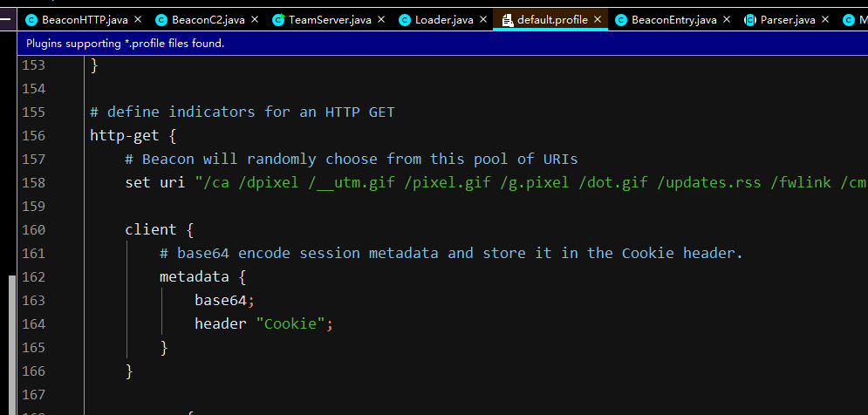
Task: Click the default.profile file icon
Action: coord(507,20)
